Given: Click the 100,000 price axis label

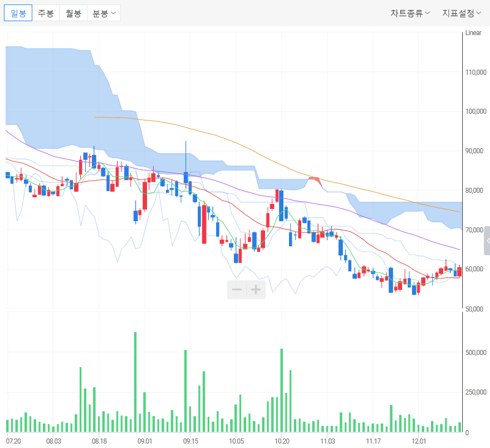Looking at the screenshot, I should point(476,111).
